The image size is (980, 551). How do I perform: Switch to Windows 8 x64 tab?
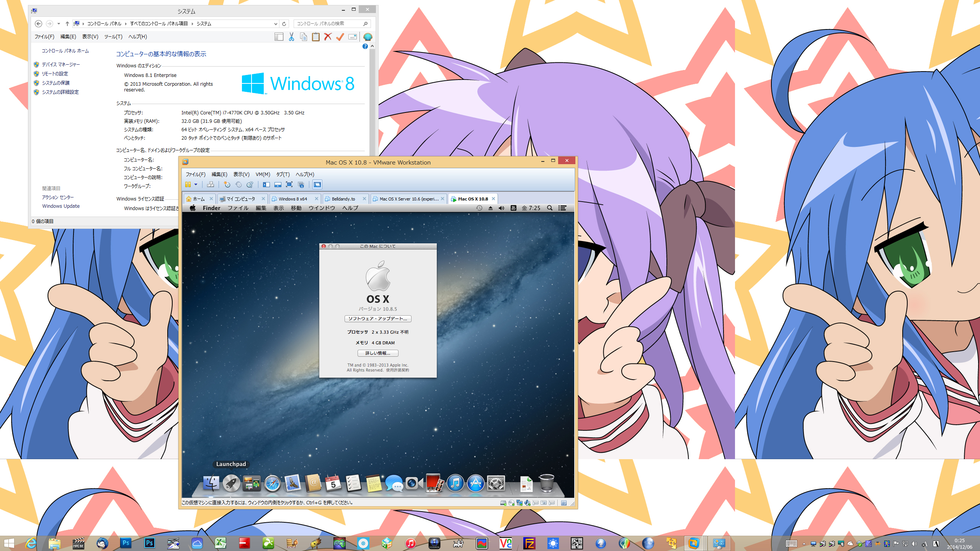293,199
